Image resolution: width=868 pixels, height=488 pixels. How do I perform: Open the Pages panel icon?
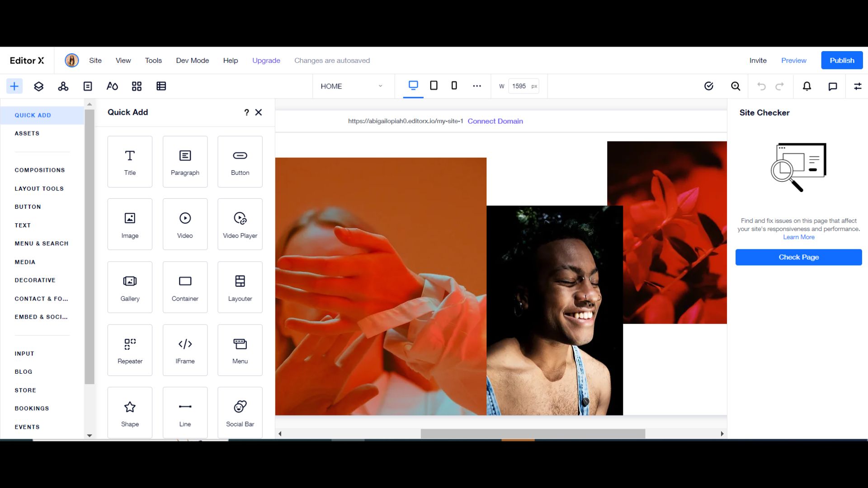click(x=87, y=86)
